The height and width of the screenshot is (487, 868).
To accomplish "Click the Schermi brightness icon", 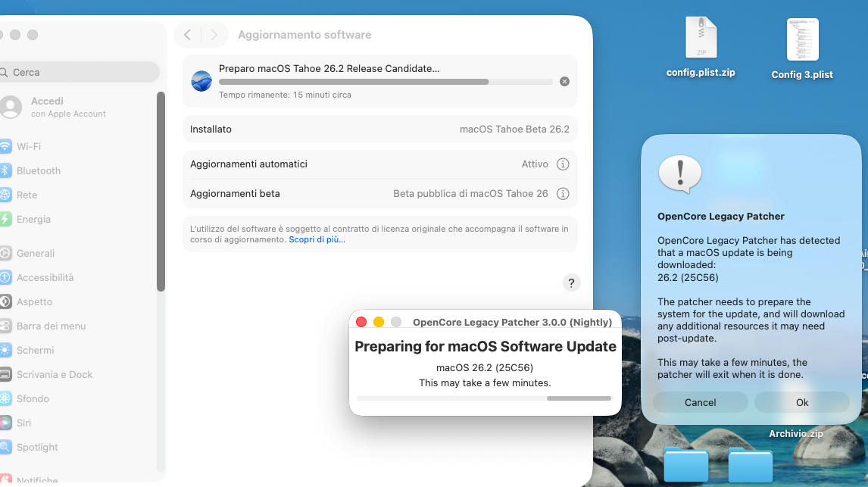I will tap(5, 351).
